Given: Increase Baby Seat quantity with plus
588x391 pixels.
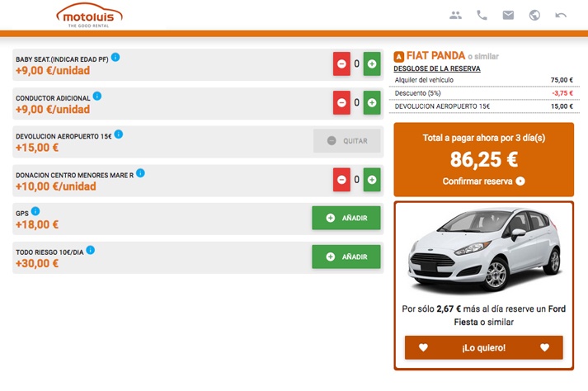Looking at the screenshot, I should pyautogui.click(x=372, y=64).
